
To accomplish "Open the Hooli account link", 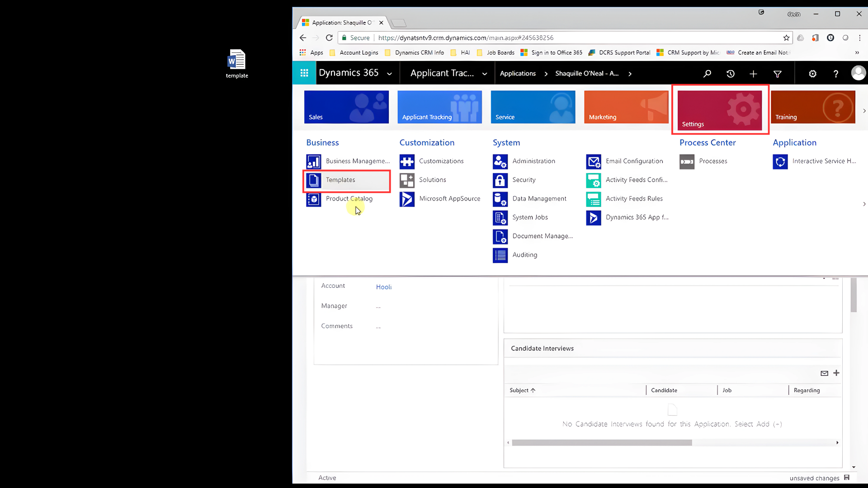I will pos(383,287).
